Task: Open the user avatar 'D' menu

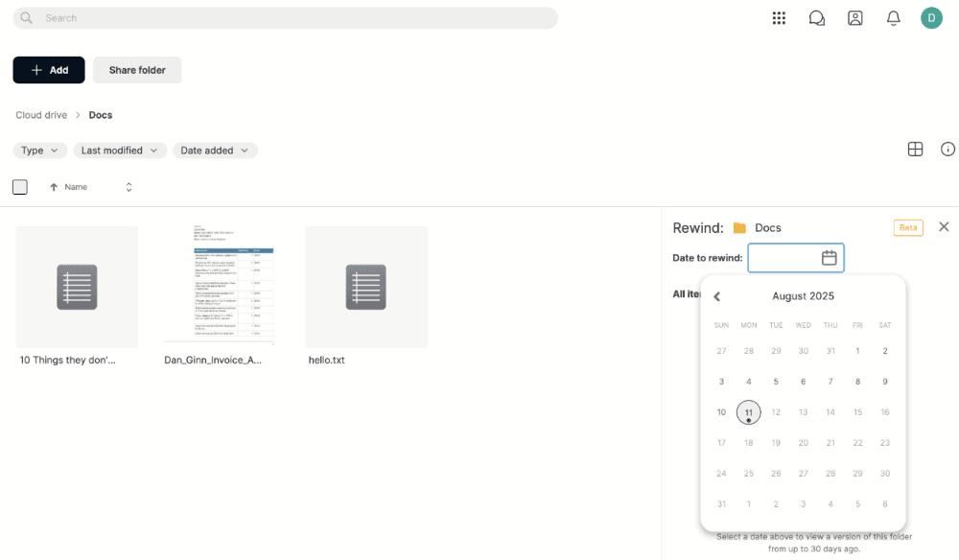Action: [x=931, y=18]
